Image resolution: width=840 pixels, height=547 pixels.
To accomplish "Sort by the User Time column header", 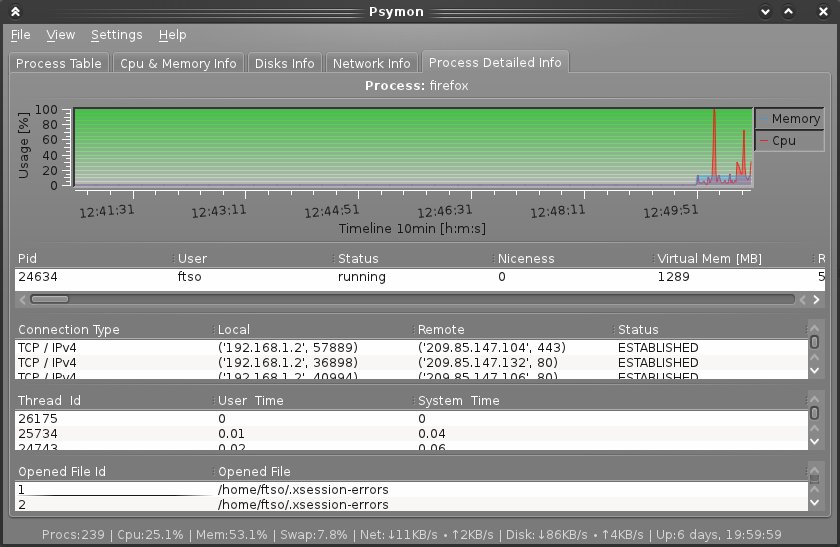I will click(314, 401).
